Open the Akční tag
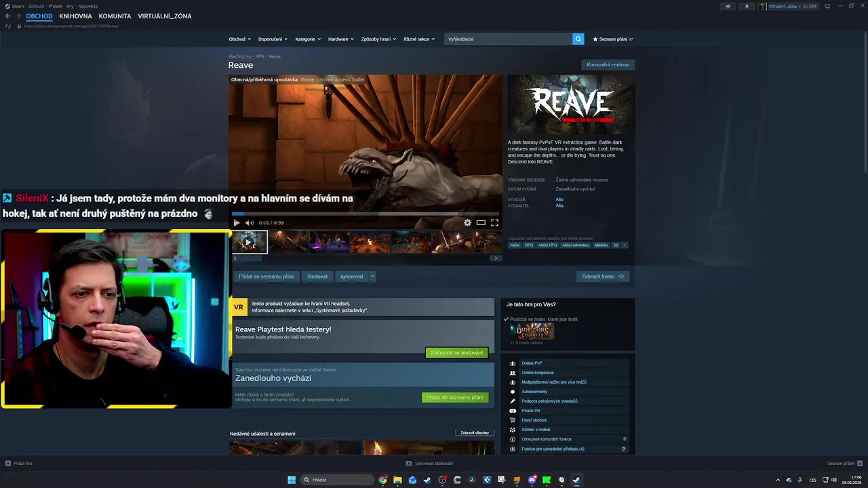Screen dimensions: 868x488 pos(515,245)
